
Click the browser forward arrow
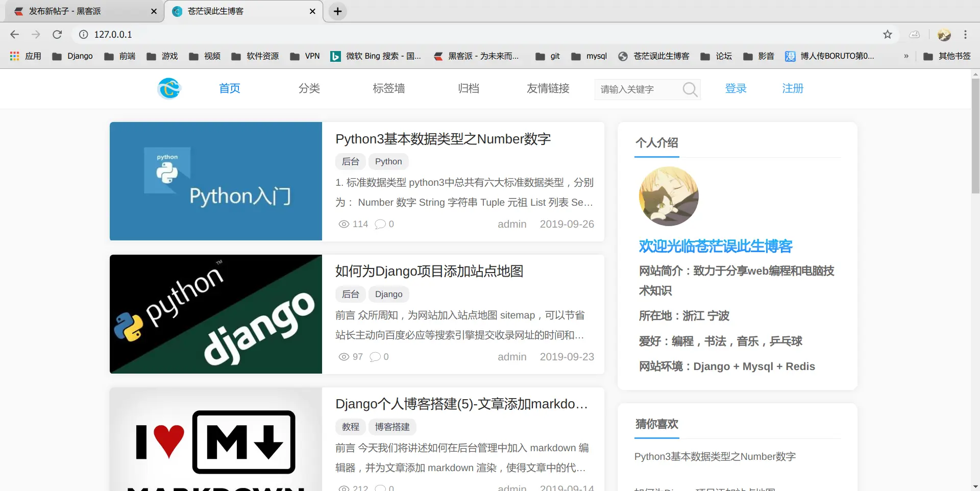click(x=36, y=34)
